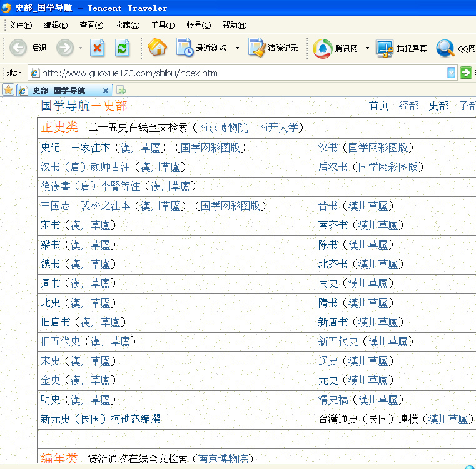Click the Forward navigation arrow icon

(65, 48)
